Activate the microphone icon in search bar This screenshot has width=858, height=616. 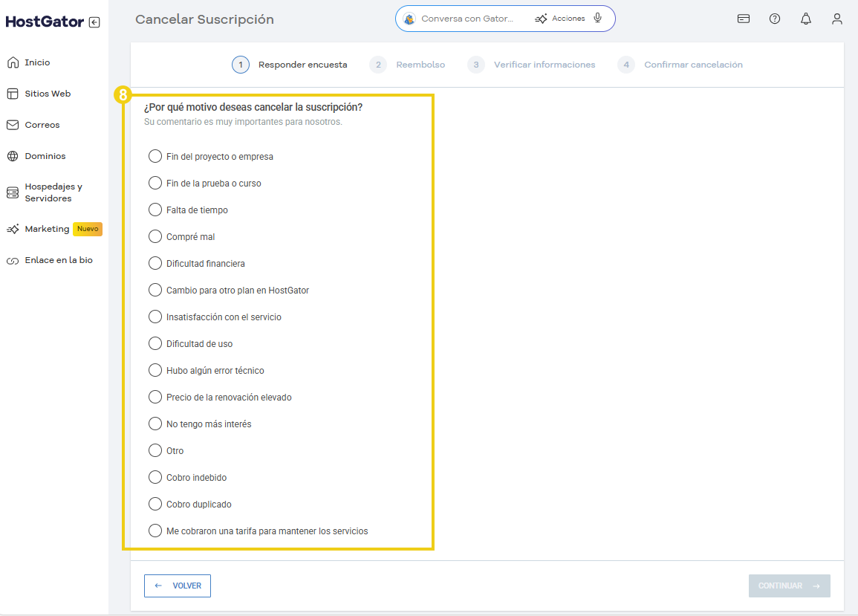(597, 18)
